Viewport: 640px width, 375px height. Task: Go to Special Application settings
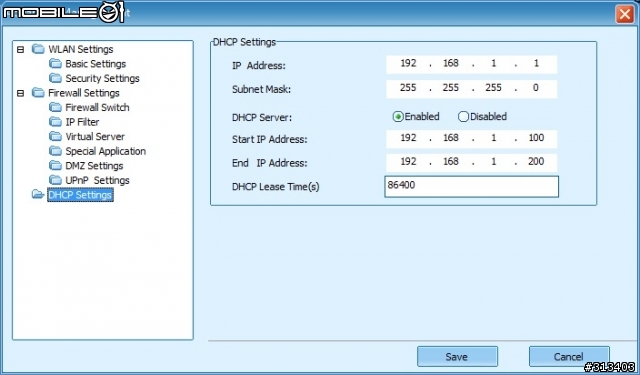point(105,151)
